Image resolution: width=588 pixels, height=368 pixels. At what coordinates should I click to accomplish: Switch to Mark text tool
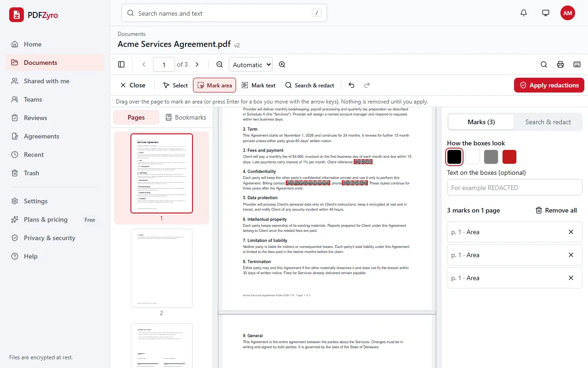pos(259,85)
